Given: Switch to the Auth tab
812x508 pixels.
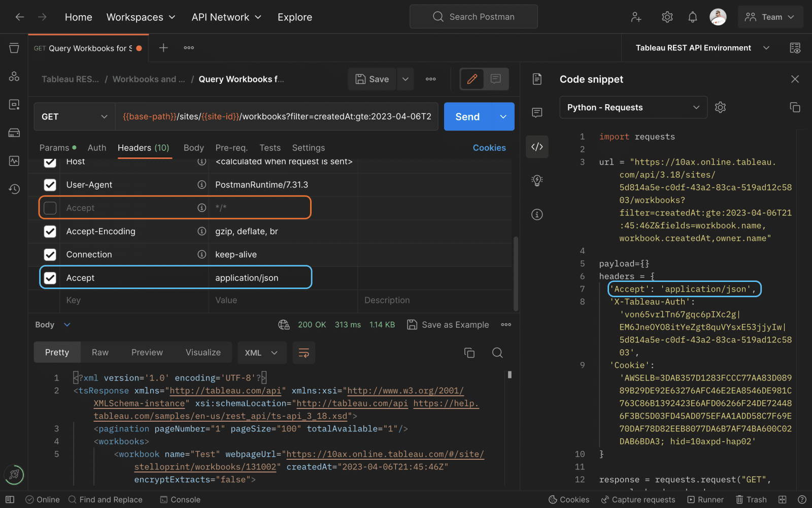Looking at the screenshot, I should pos(97,148).
